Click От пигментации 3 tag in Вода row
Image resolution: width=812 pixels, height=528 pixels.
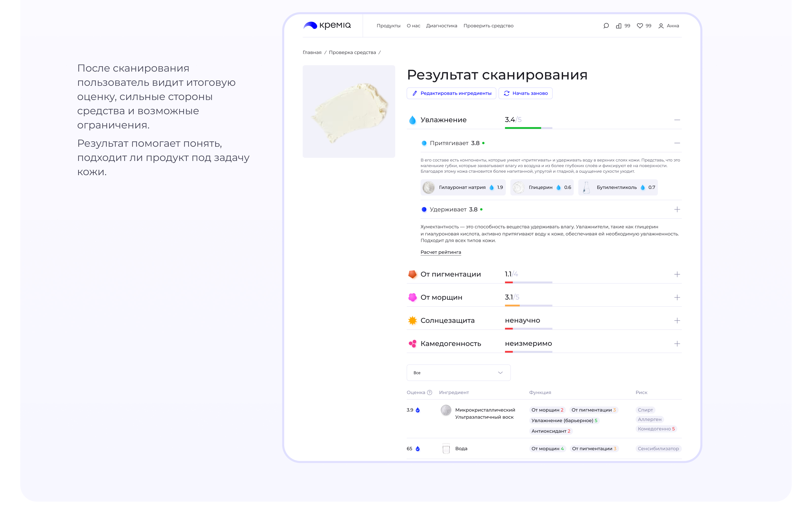594,449
